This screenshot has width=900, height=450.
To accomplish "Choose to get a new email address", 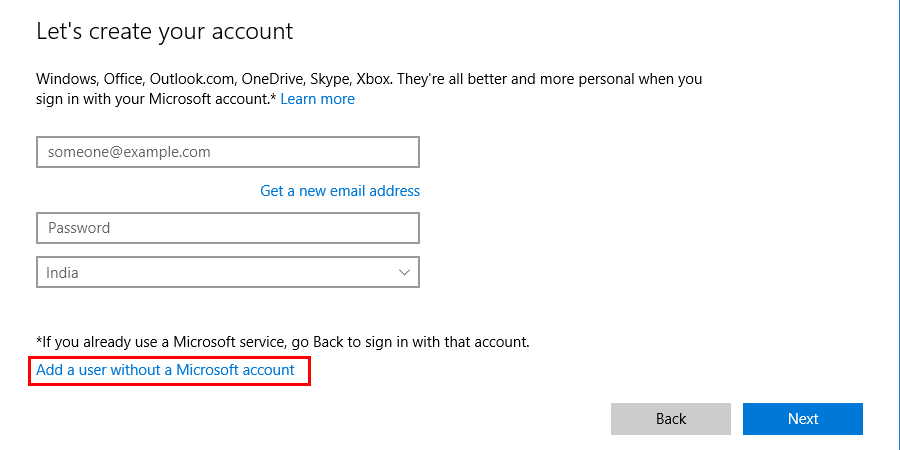I will coord(340,190).
